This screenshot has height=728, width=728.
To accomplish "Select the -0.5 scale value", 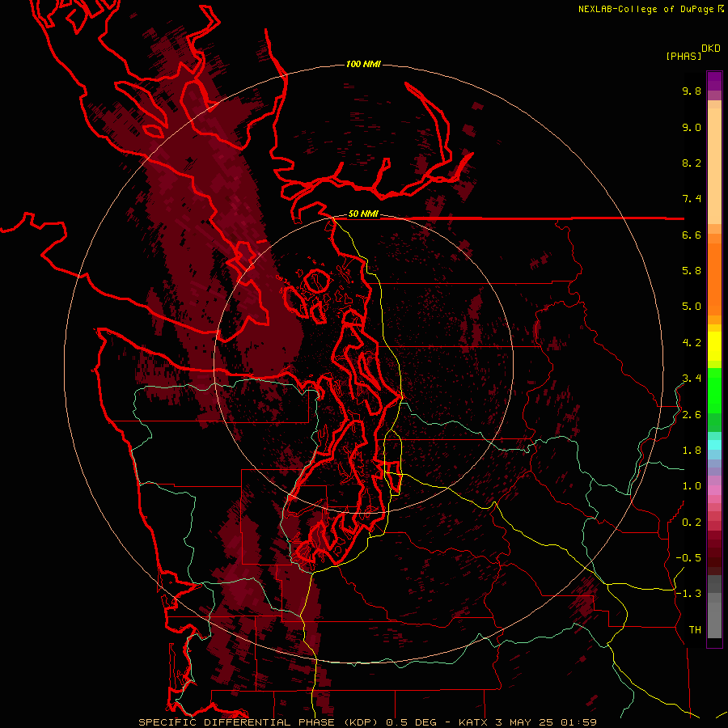I will [688, 558].
